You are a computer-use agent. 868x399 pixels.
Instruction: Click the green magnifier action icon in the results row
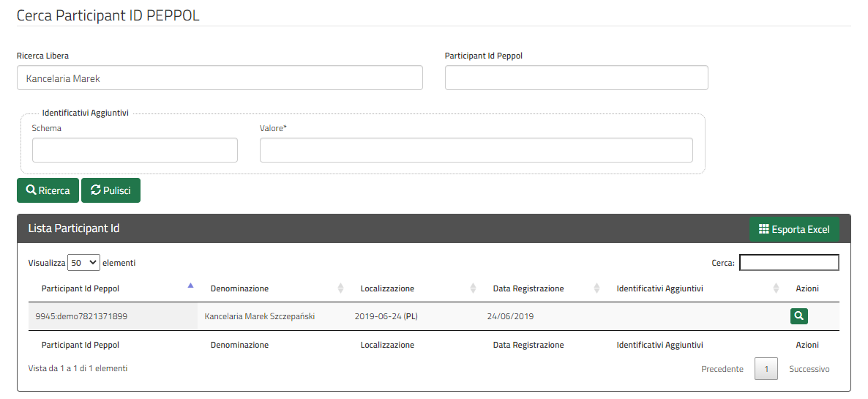pyautogui.click(x=798, y=316)
